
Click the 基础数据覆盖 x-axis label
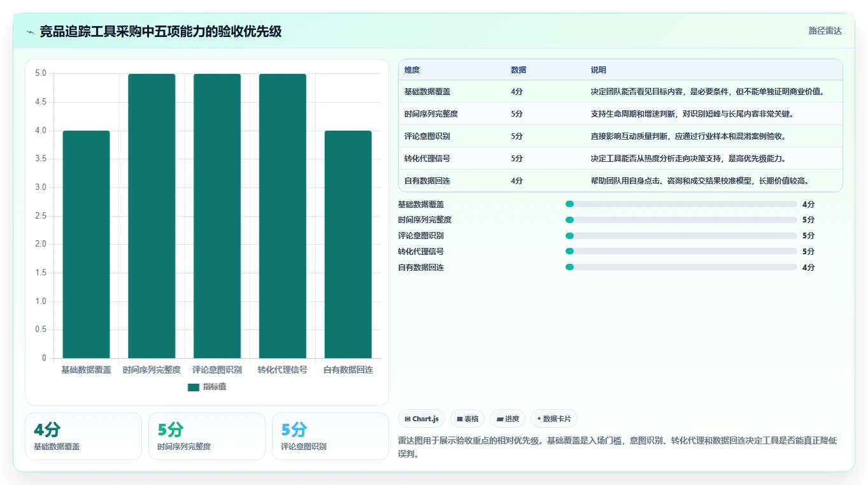86,370
